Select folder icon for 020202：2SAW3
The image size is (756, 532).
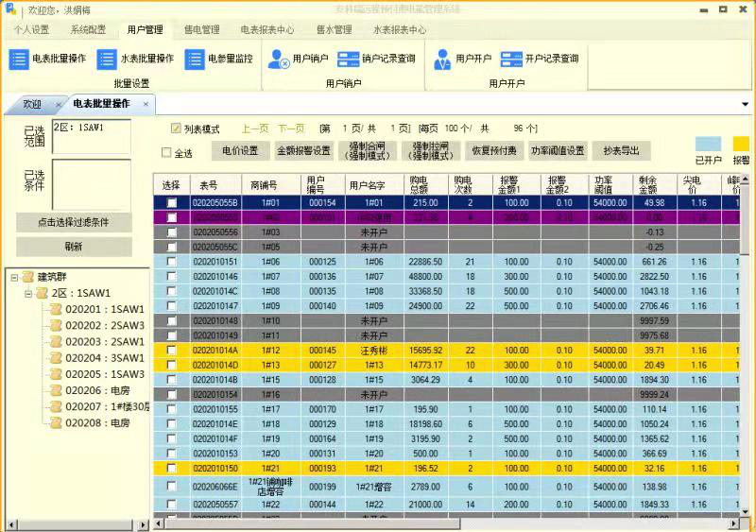[x=57, y=326]
